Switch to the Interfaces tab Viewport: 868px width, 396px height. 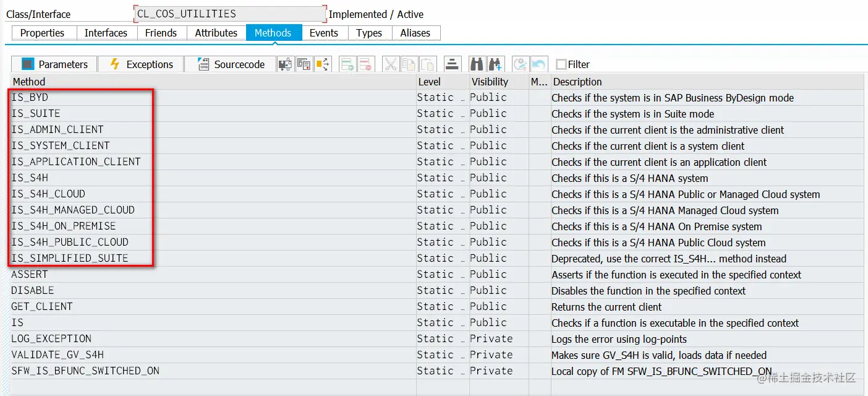(x=106, y=33)
